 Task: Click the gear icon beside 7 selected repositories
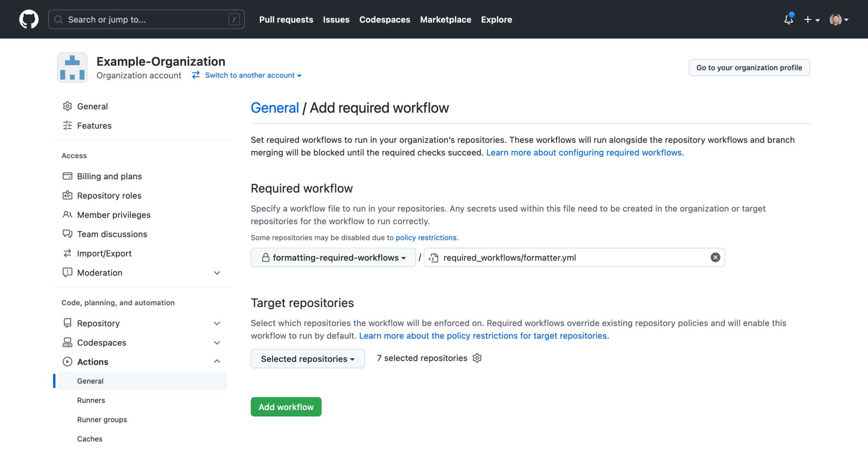477,358
